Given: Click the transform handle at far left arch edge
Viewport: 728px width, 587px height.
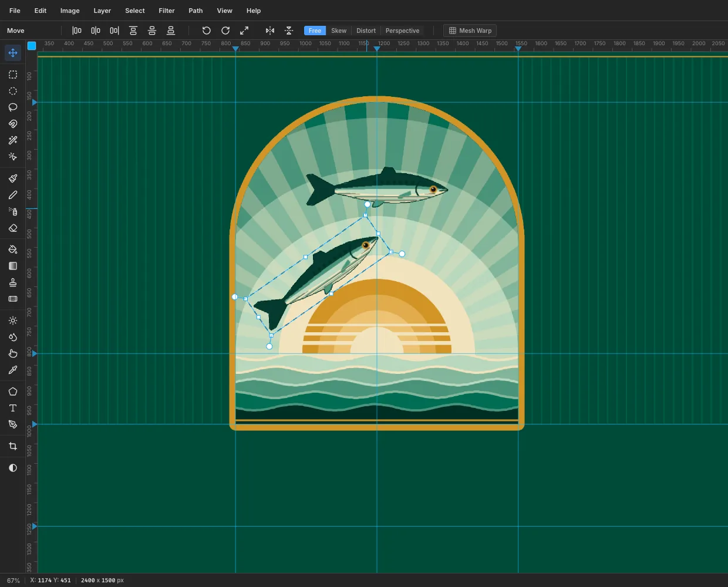Looking at the screenshot, I should (235, 297).
